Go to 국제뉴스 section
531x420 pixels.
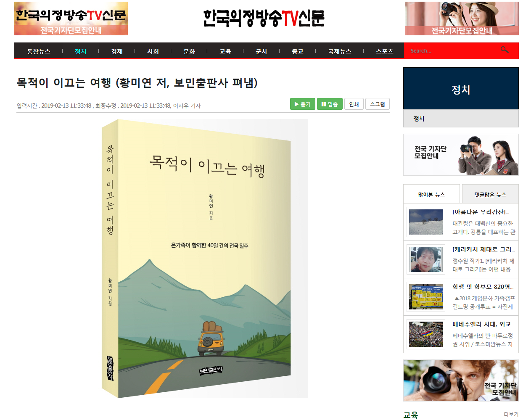(340, 51)
